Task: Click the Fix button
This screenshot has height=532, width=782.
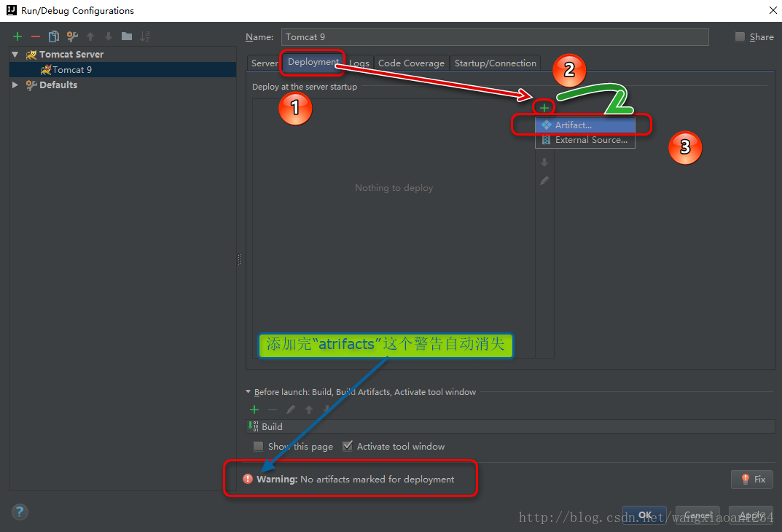Action: [752, 479]
